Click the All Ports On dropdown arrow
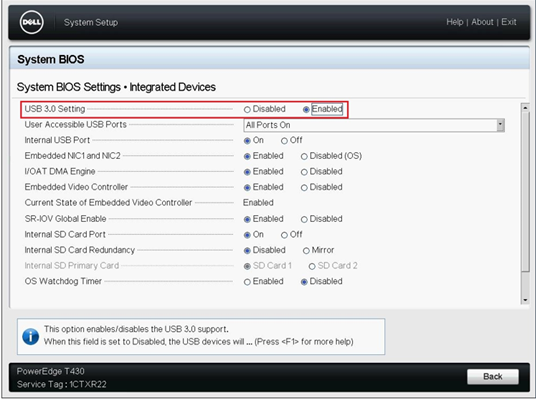536x399 pixels. [x=500, y=125]
